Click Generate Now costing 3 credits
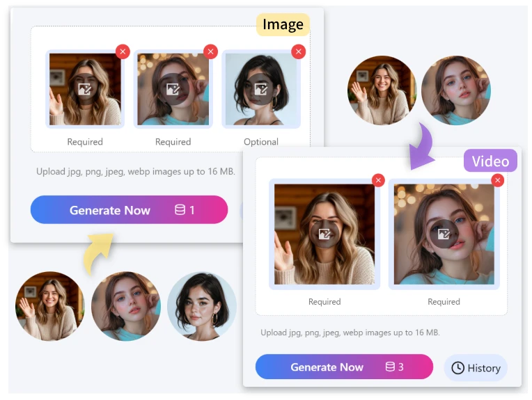The width and height of the screenshot is (532, 400). [344, 367]
